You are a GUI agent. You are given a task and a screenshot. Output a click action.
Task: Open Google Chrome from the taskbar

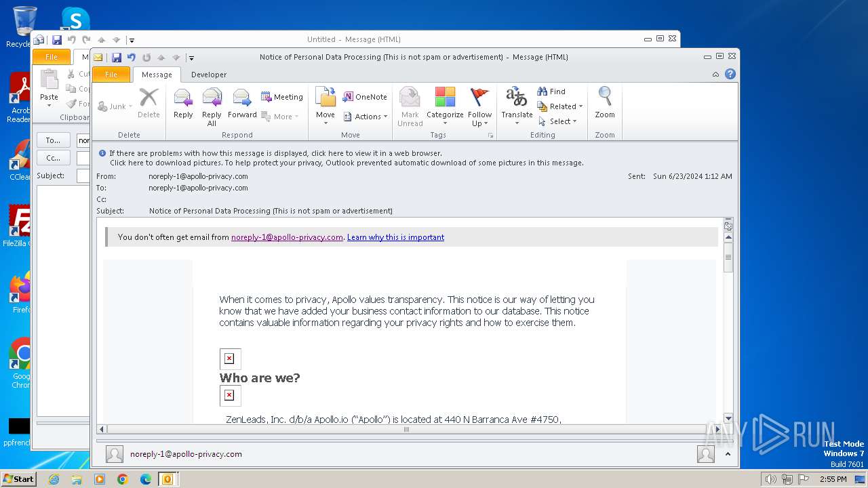(x=123, y=479)
